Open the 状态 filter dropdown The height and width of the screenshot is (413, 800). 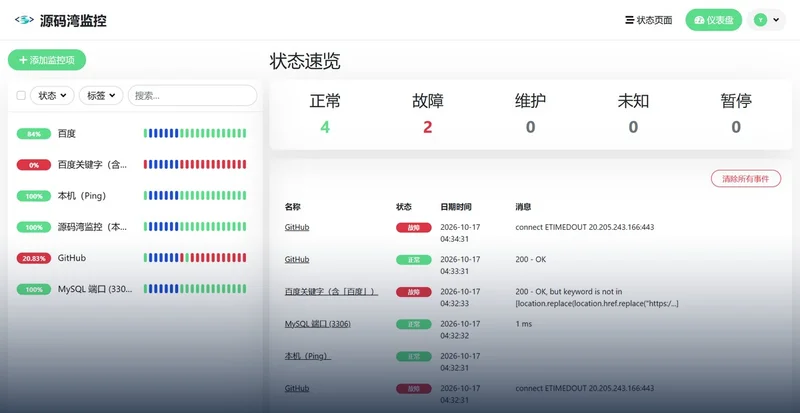click(52, 95)
